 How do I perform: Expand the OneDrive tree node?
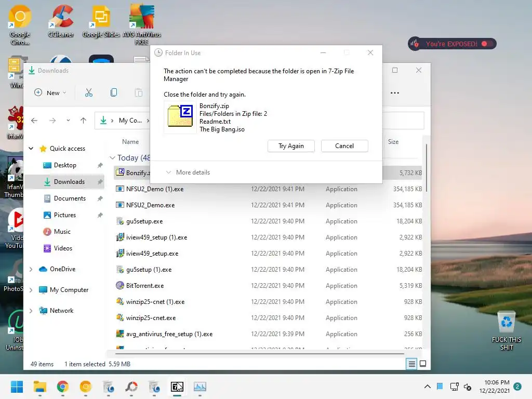[x=31, y=269]
